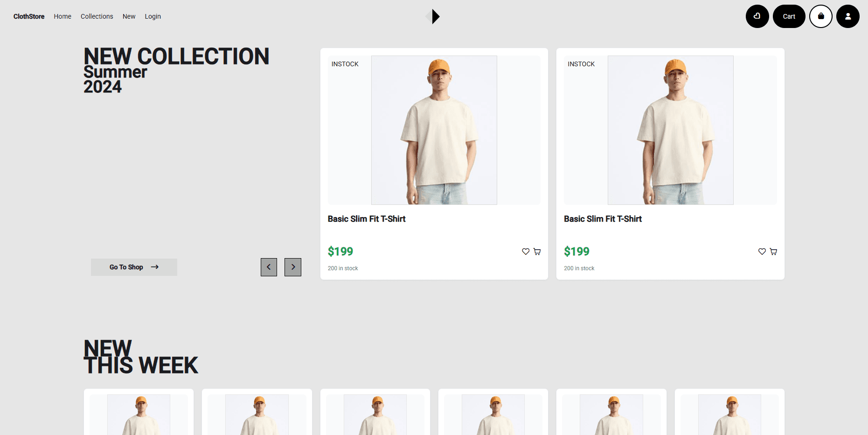Select first product thumbnail under New This Week
868x435 pixels.
[x=139, y=414]
